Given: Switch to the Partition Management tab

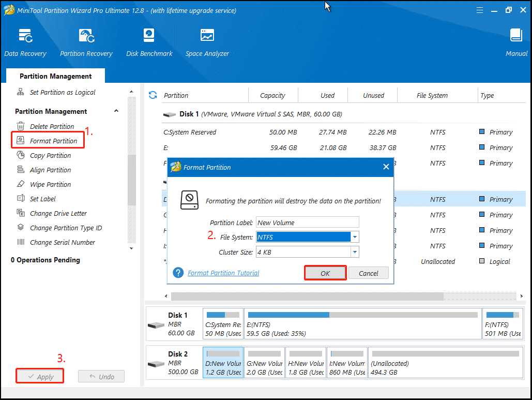Looking at the screenshot, I should pyautogui.click(x=55, y=76).
